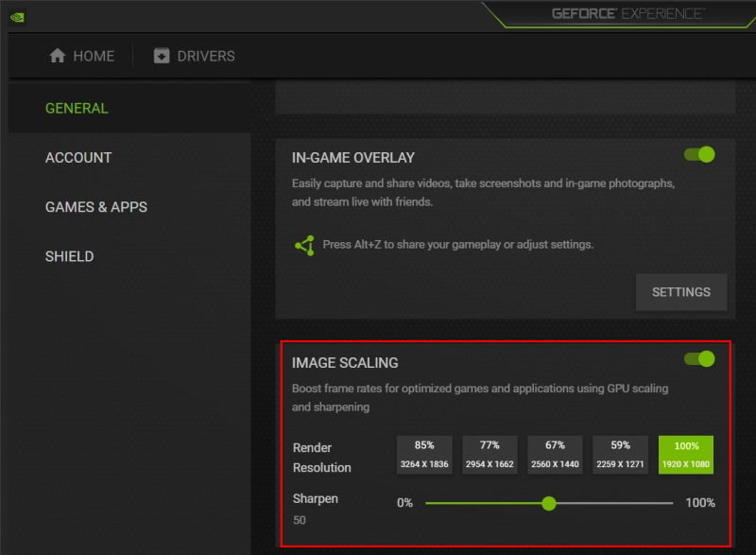Open In-Game Overlay SETTINGS button
This screenshot has width=756, height=555.
681,292
